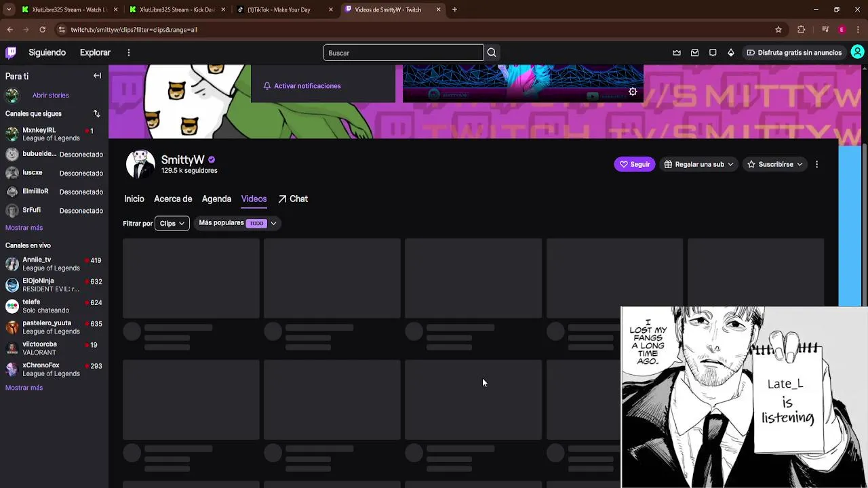Open the Chat popout tab
The image size is (868, 488).
(293, 199)
